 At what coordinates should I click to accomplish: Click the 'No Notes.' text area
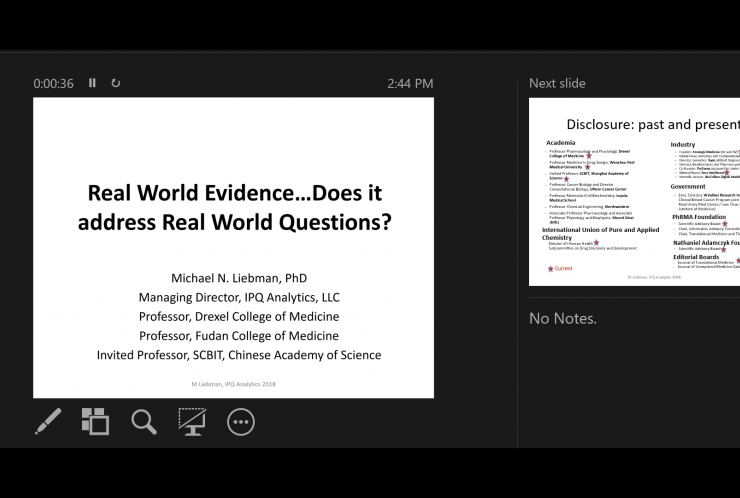pos(563,319)
